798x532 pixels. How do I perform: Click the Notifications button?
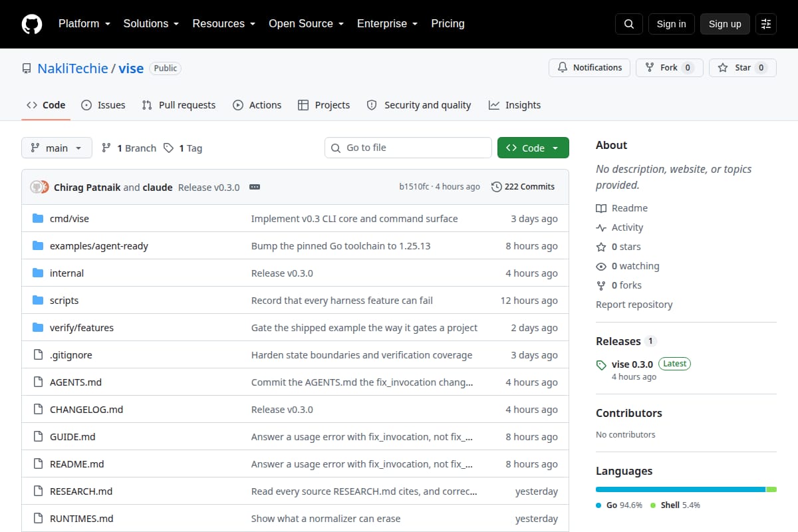coord(589,68)
